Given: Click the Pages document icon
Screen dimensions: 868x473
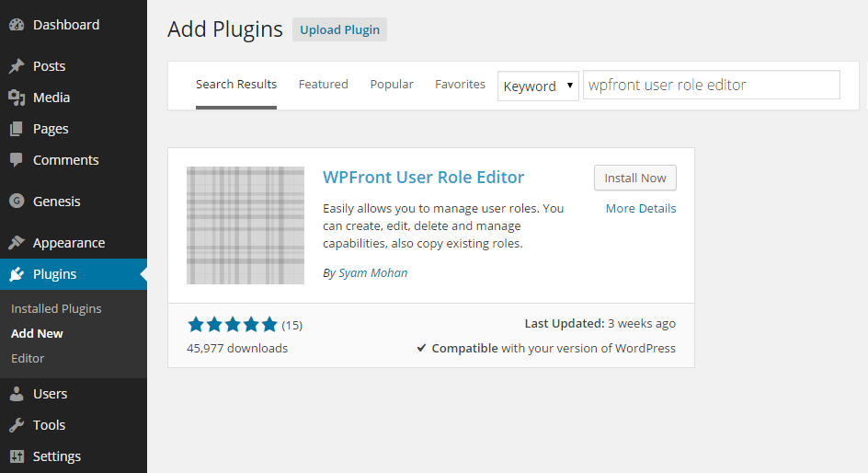Looking at the screenshot, I should pyautogui.click(x=17, y=129).
